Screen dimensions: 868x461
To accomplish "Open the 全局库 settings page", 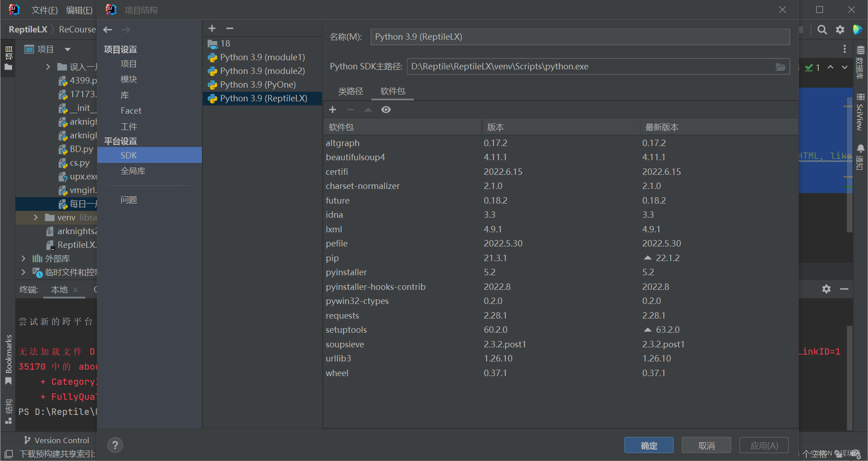I will pos(132,171).
